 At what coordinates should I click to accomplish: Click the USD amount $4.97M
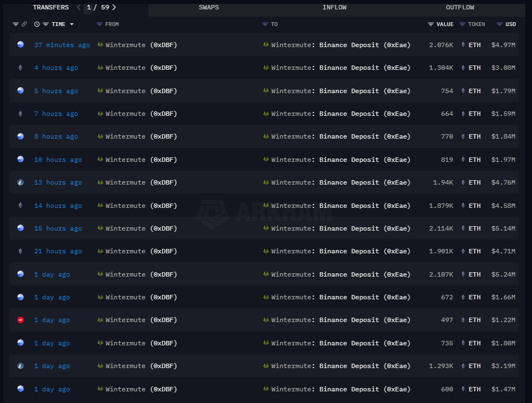click(x=503, y=45)
